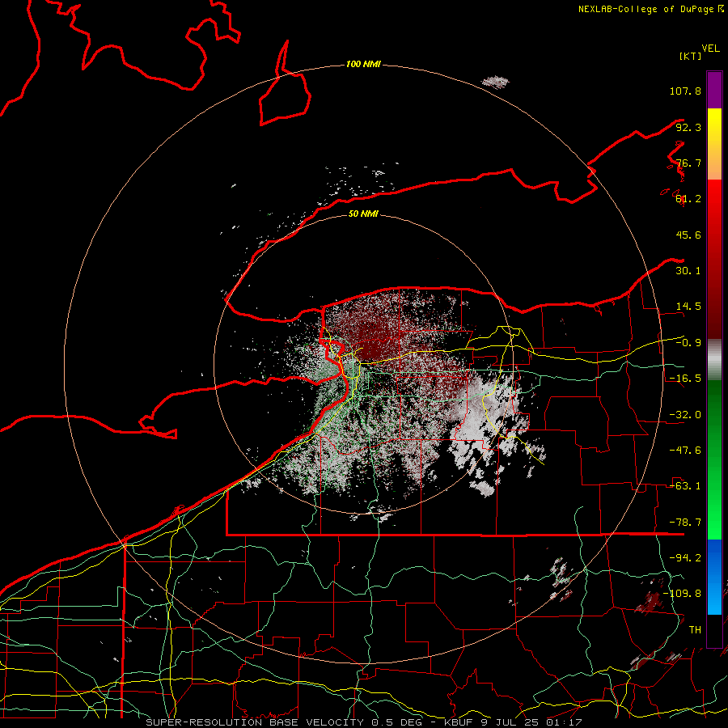This screenshot has height=728, width=728.
Task: Click the 92.3 velocity scale value
Action: (x=688, y=127)
